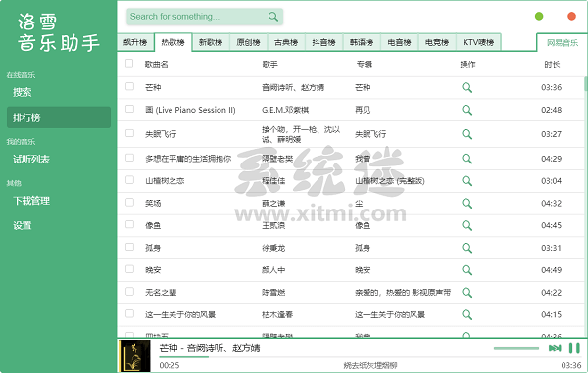The image size is (588, 373).
Task: Open search action for 失眠飞行
Action: click(x=466, y=134)
